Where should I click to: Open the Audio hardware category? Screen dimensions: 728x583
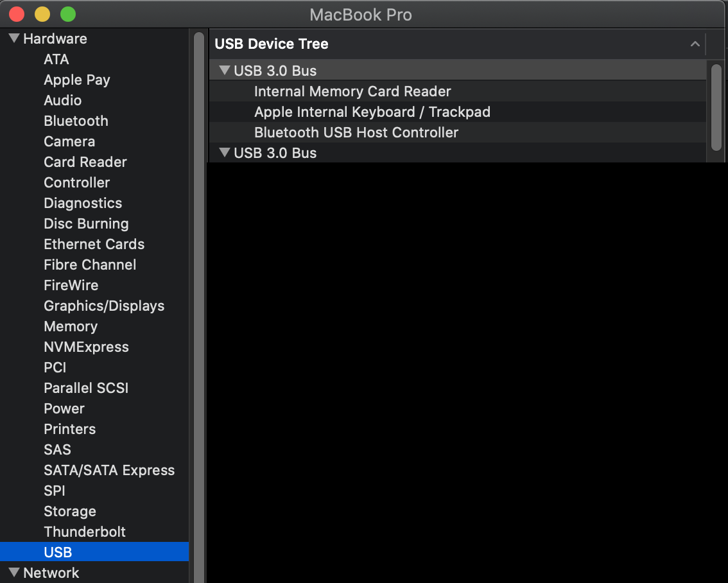tap(63, 100)
